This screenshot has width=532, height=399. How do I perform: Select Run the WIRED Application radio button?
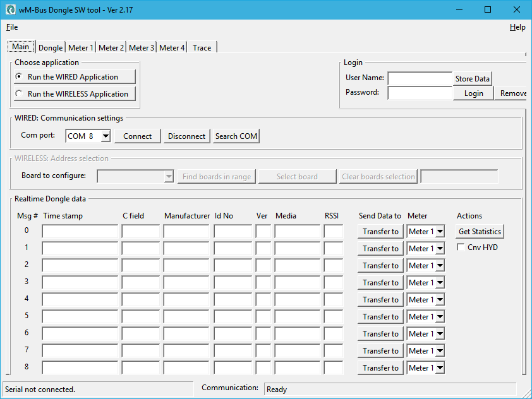pos(19,76)
